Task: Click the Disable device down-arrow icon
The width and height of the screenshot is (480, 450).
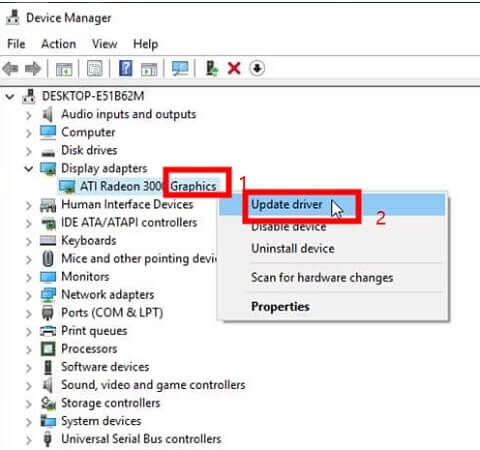Action: pyautogui.click(x=257, y=68)
